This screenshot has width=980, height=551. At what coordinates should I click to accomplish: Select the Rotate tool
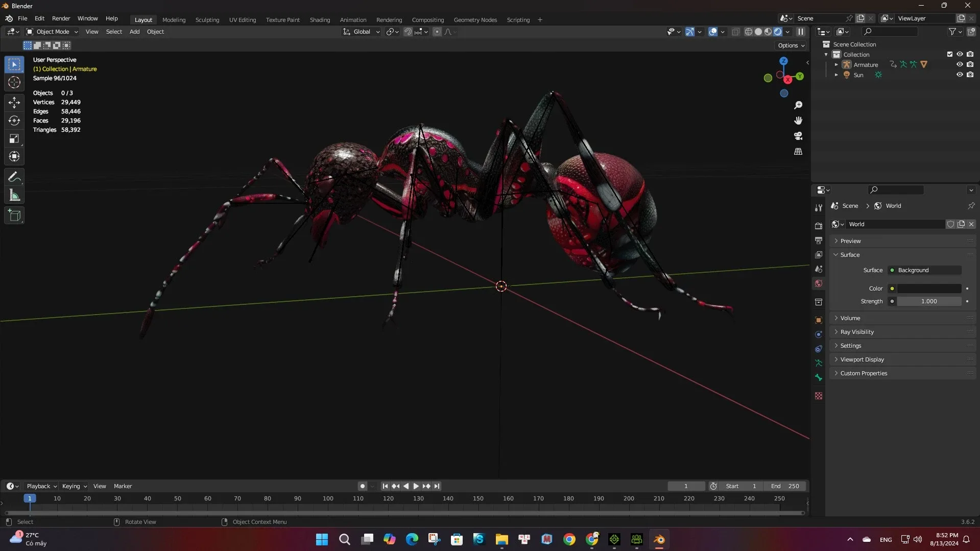pyautogui.click(x=14, y=121)
